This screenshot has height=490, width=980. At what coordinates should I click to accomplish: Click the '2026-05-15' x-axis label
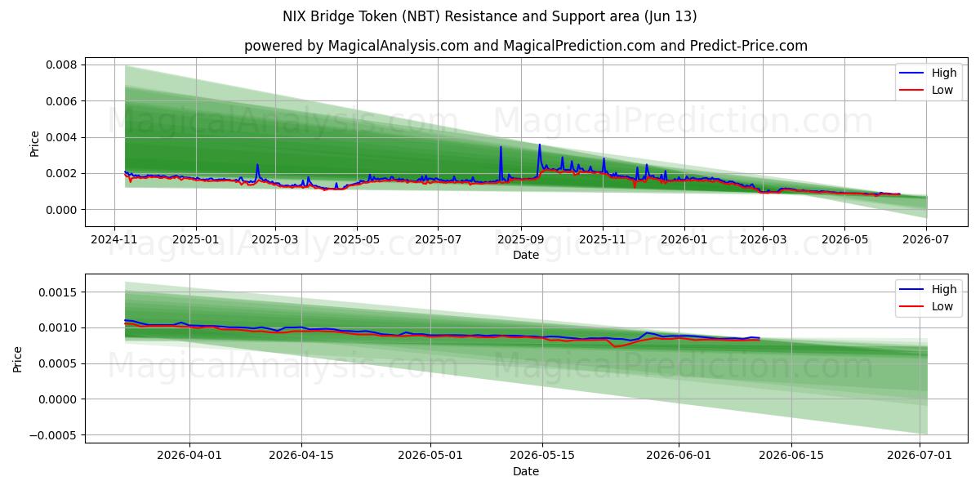(541, 457)
